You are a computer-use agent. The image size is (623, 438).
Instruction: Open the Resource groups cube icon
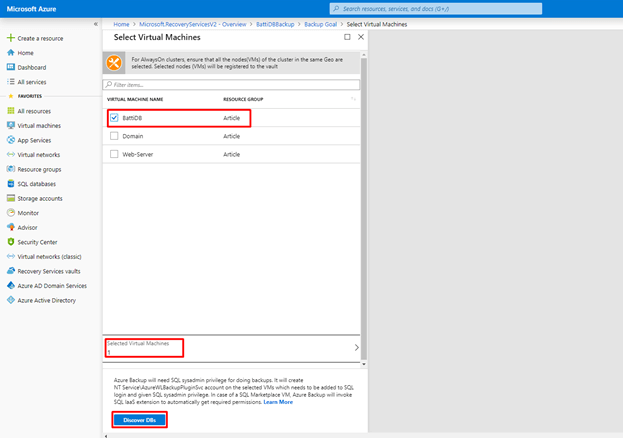[11, 169]
